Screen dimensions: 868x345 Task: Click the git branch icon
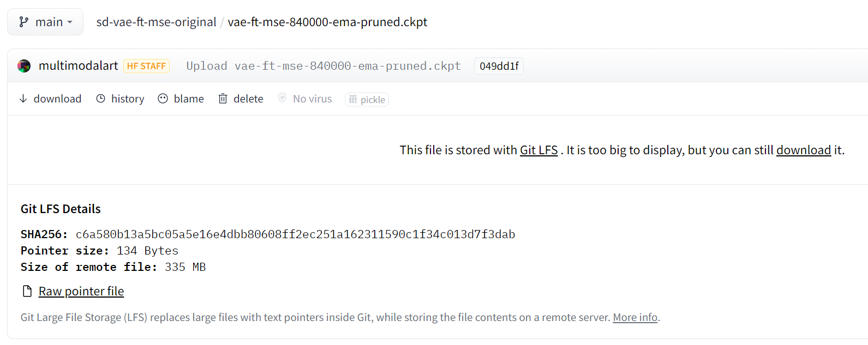point(23,22)
